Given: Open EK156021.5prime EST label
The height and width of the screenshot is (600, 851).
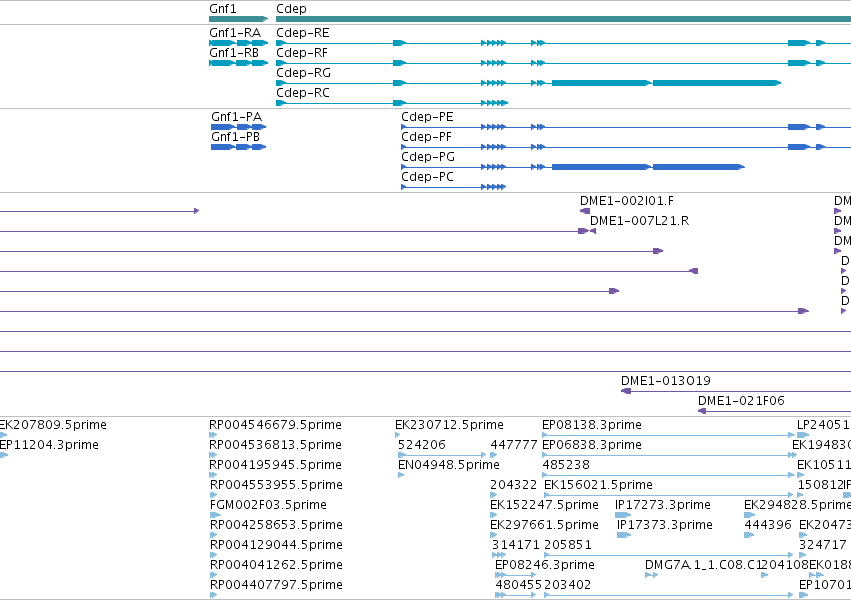Looking at the screenshot, I should (599, 486).
